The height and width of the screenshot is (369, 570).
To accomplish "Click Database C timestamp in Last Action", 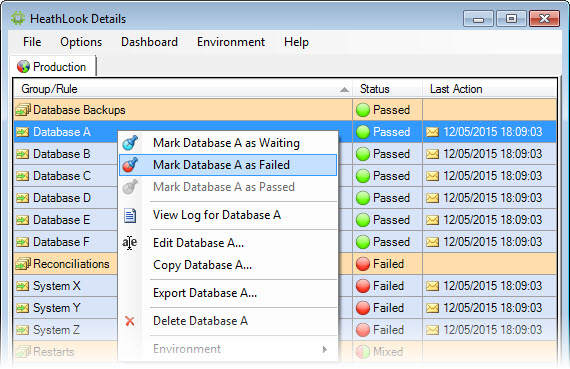I will [x=493, y=176].
